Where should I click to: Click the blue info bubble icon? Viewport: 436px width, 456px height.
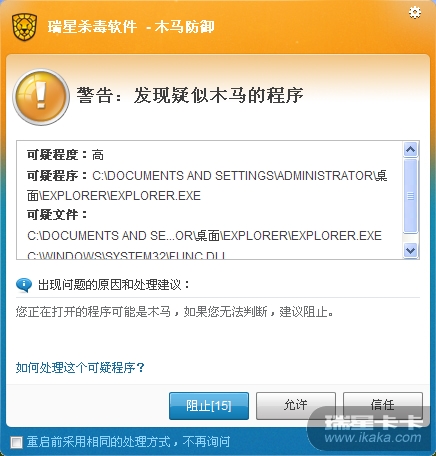tap(24, 285)
